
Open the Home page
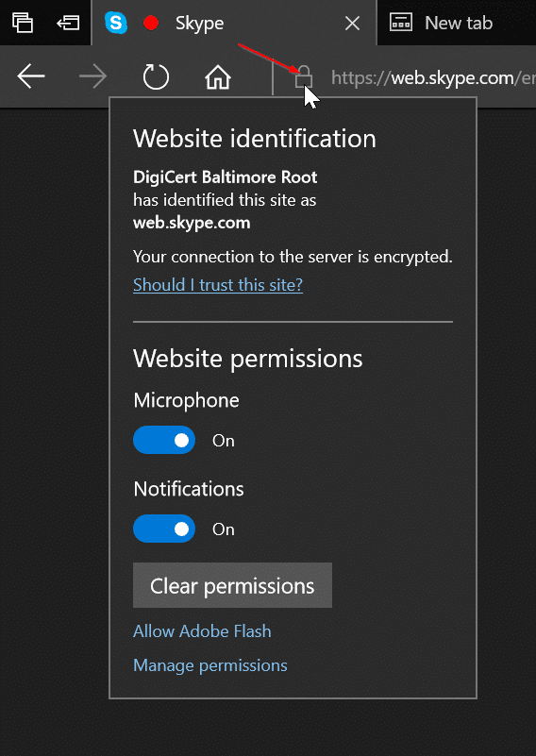(x=218, y=76)
